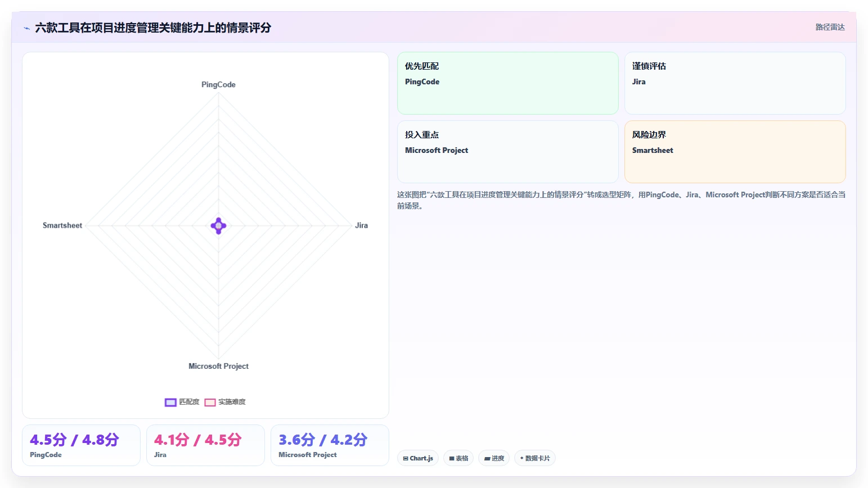Screen dimensions: 868x488
Task: Open the 风险边界 Smartsheet card
Action: 735,152
